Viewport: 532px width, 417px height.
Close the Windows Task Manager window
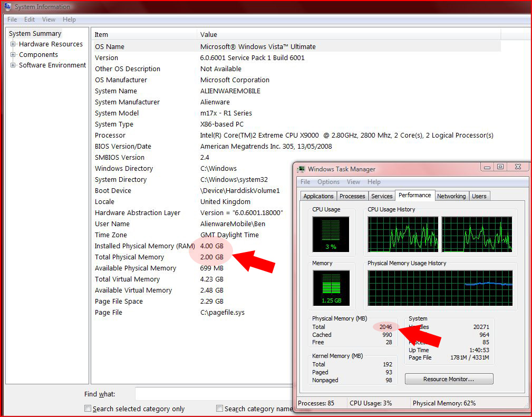pyautogui.click(x=518, y=167)
